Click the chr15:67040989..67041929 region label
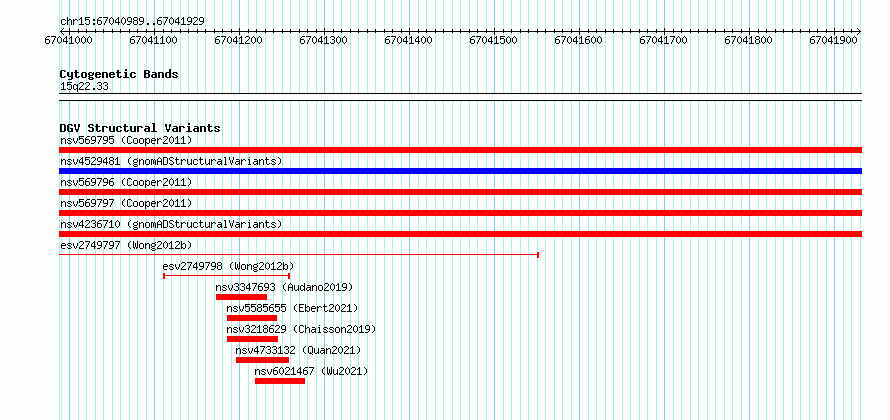This screenshot has width=890, height=420. pyautogui.click(x=132, y=21)
